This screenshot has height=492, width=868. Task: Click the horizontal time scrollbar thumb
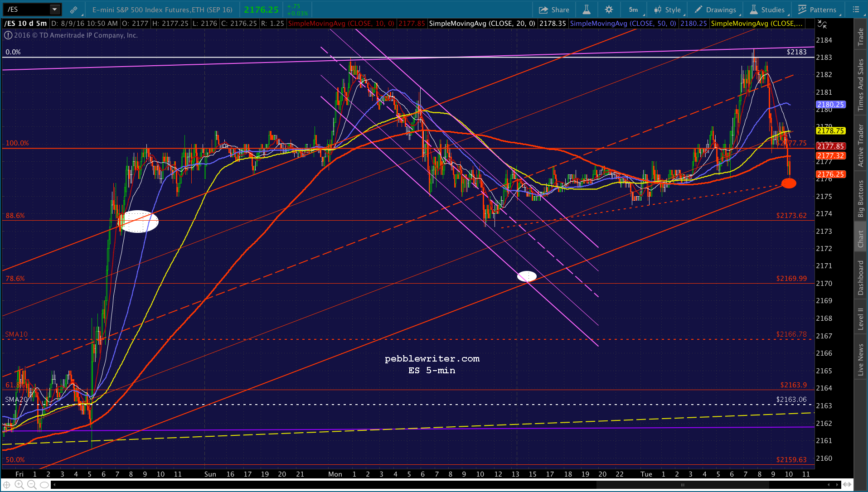coord(683,485)
